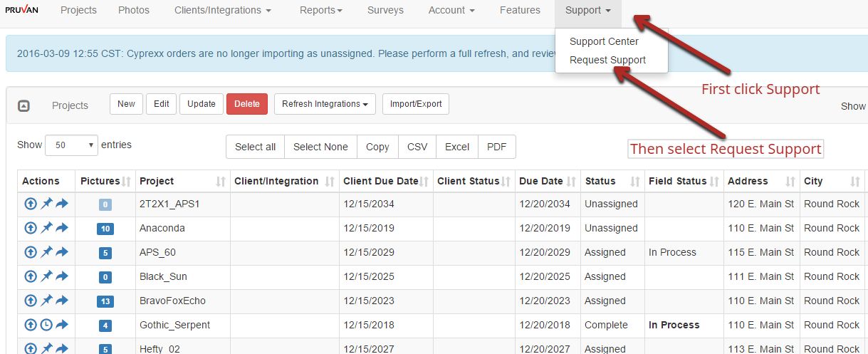This screenshot has height=354, width=868.
Task: Go to the Photos tab
Action: coord(134,11)
